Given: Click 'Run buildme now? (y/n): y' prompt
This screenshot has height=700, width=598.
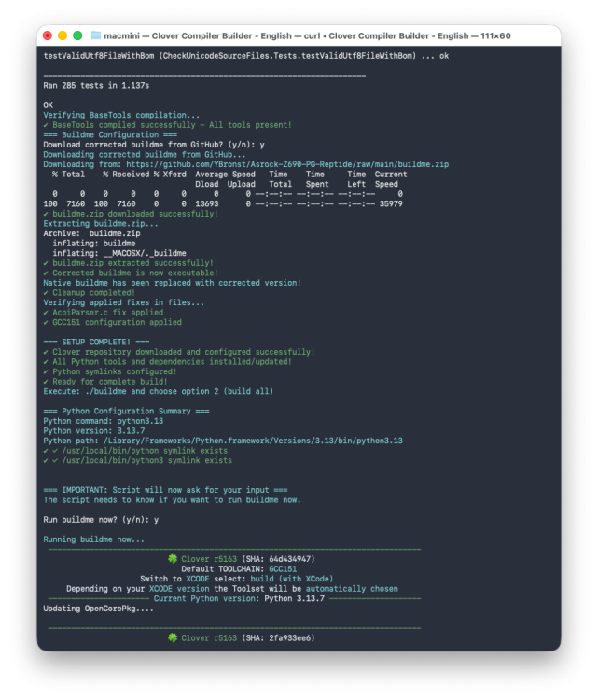Looking at the screenshot, I should point(101,520).
